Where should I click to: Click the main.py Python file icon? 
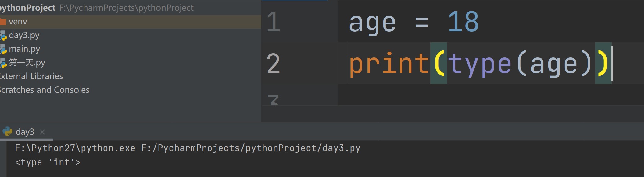3,50
